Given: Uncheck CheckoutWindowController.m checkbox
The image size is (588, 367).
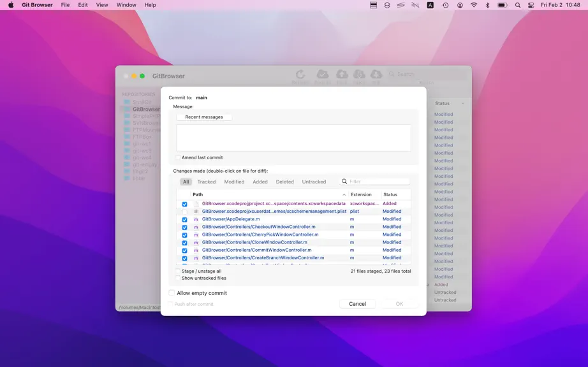Looking at the screenshot, I should [x=184, y=227].
